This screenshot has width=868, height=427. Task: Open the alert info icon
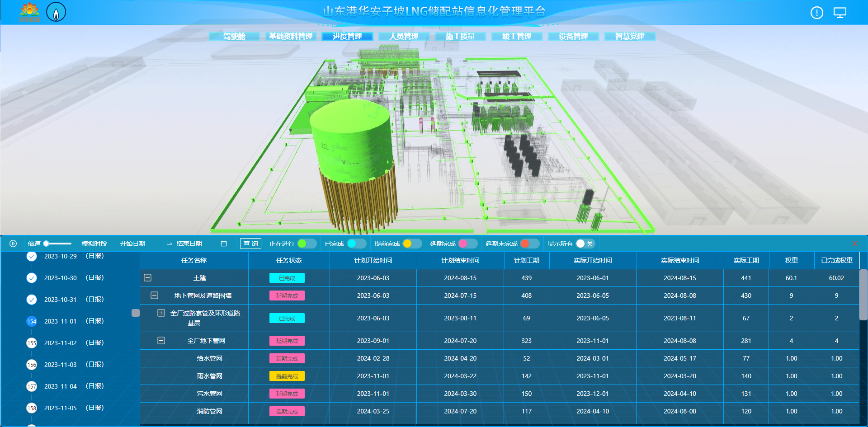pos(816,13)
